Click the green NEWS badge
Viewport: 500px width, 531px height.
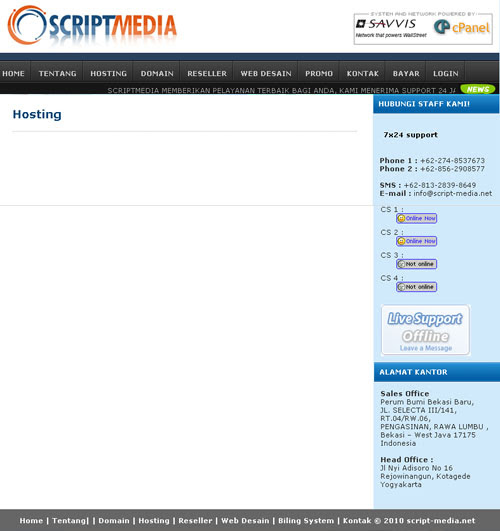click(478, 89)
